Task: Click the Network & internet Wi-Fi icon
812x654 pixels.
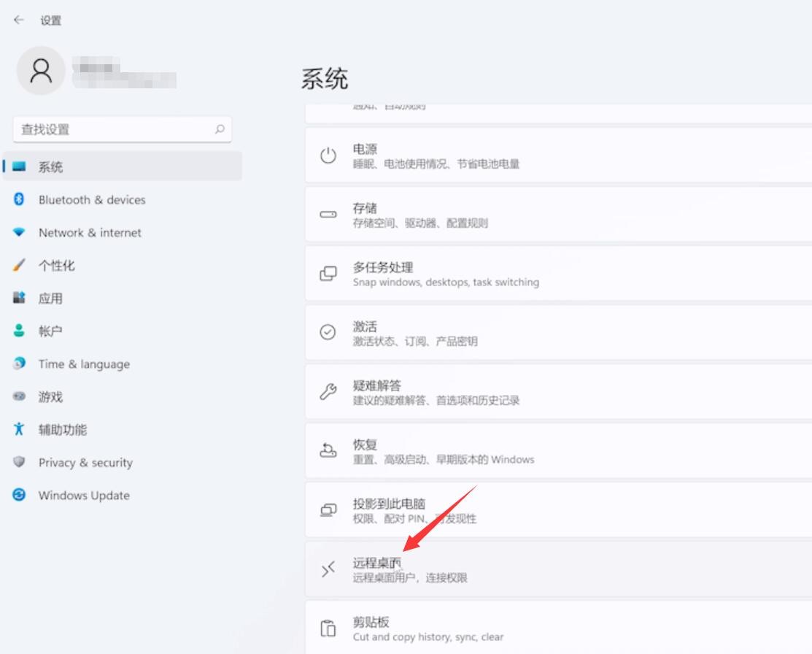Action: pyautogui.click(x=20, y=233)
